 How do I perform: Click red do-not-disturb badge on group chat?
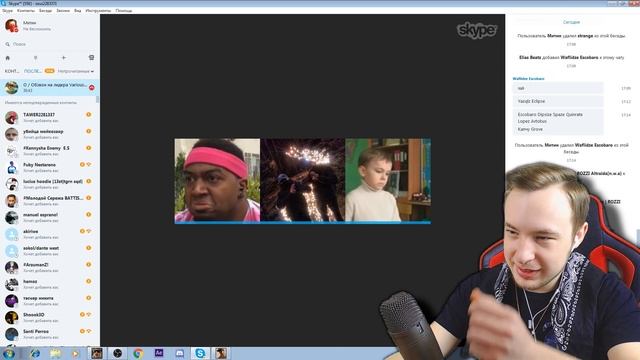pos(91,87)
